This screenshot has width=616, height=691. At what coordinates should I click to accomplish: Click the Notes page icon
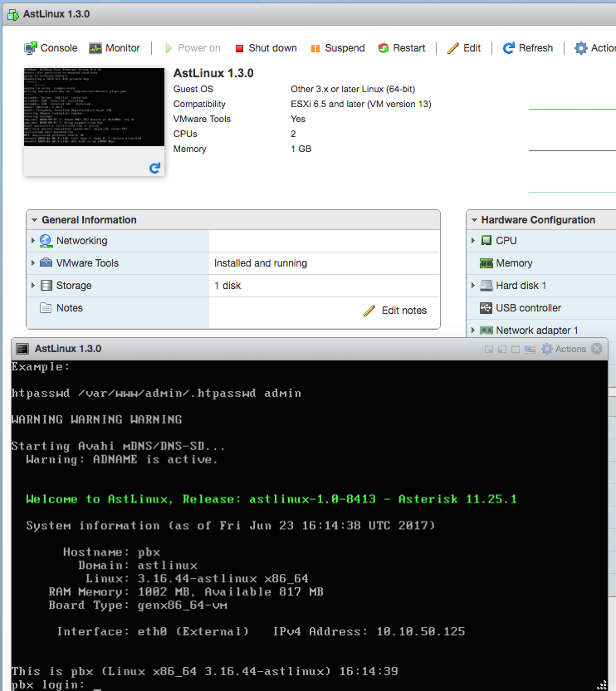46,307
